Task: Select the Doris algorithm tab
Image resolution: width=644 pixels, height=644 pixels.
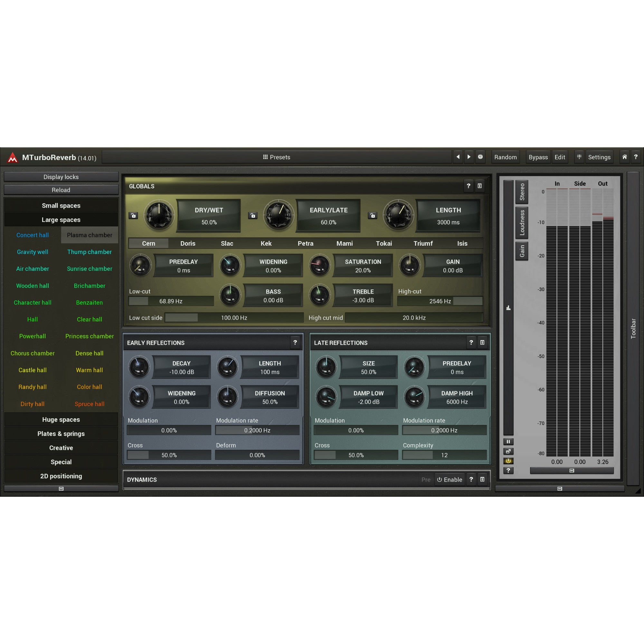Action: [x=188, y=243]
